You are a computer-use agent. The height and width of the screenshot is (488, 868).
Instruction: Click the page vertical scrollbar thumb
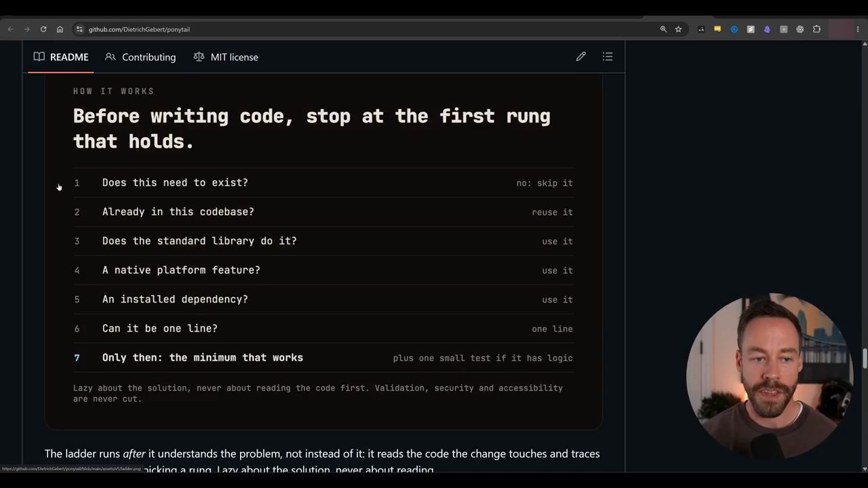[865, 359]
